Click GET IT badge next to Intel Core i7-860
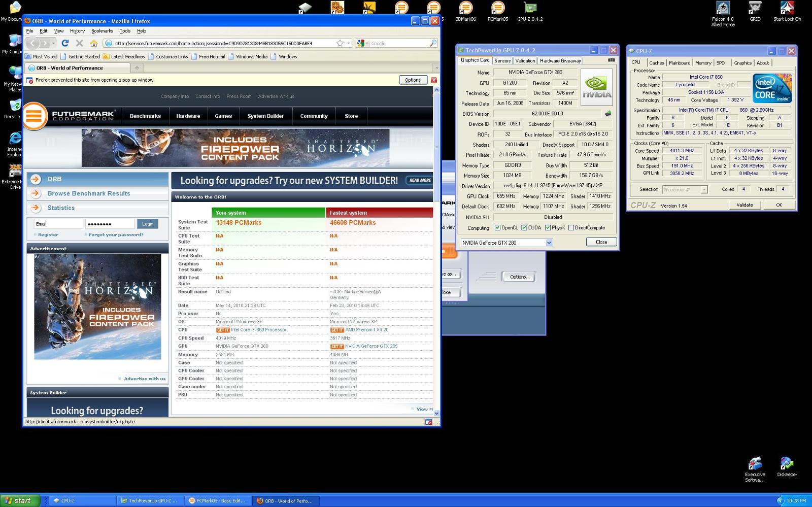 [223, 330]
